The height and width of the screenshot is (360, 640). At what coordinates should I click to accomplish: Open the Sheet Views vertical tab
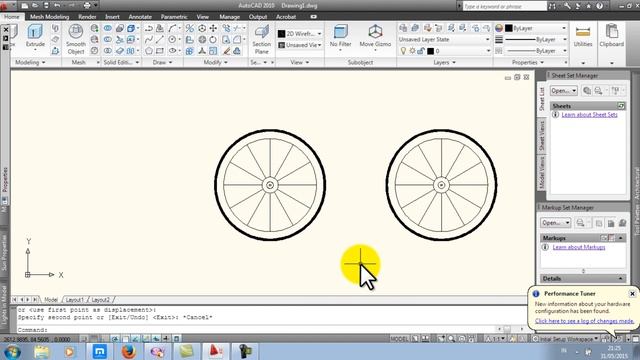click(x=542, y=136)
